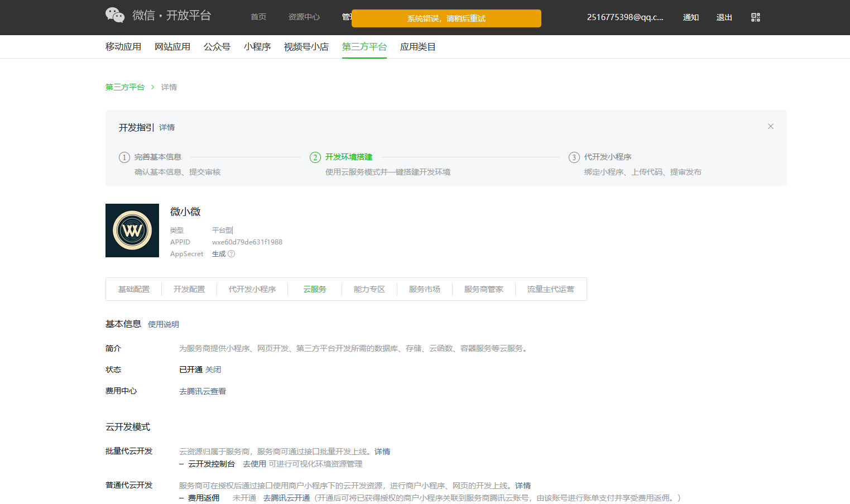The width and height of the screenshot is (850, 504).
Task: Click step 1 circle 完善基本信息
Action: (x=124, y=157)
